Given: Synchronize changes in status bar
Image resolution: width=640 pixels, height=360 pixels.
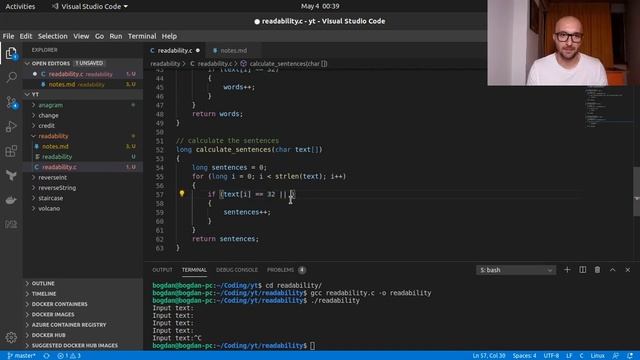Looking at the screenshot, I should (47, 356).
